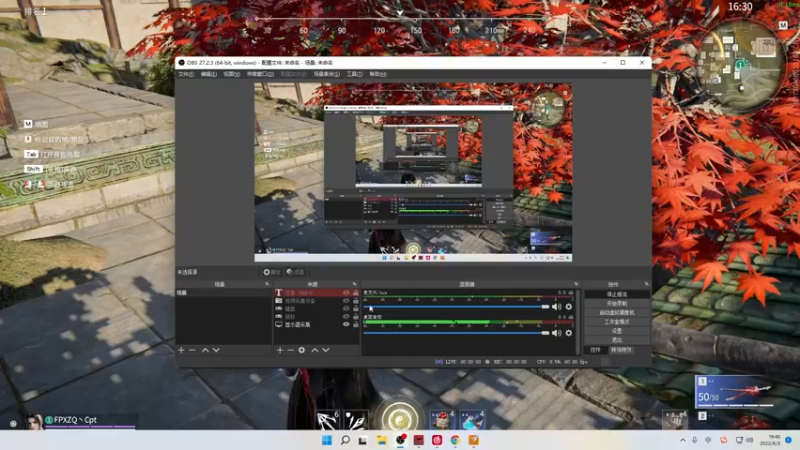Image resolution: width=800 pixels, height=450 pixels.
Task: Toggle lock on 键盘 source
Action: pyautogui.click(x=356, y=309)
